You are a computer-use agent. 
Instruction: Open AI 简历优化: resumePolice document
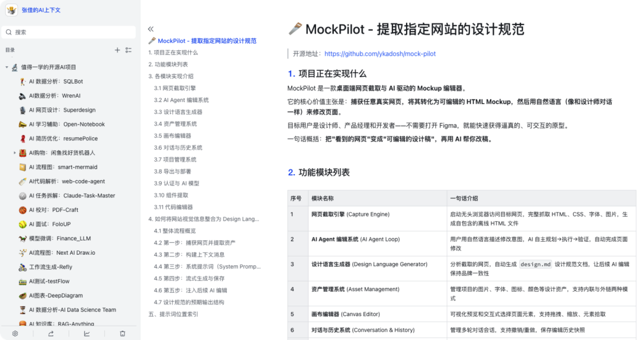[x=63, y=138]
